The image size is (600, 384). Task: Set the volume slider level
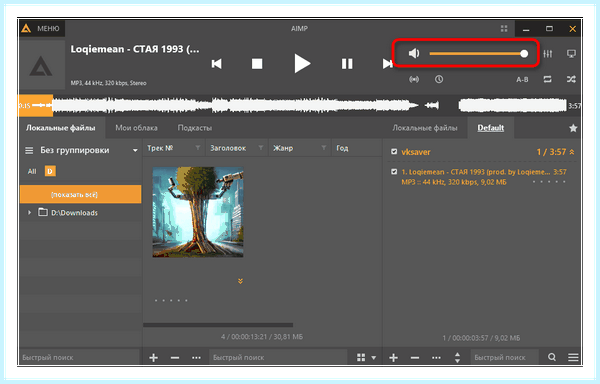479,54
